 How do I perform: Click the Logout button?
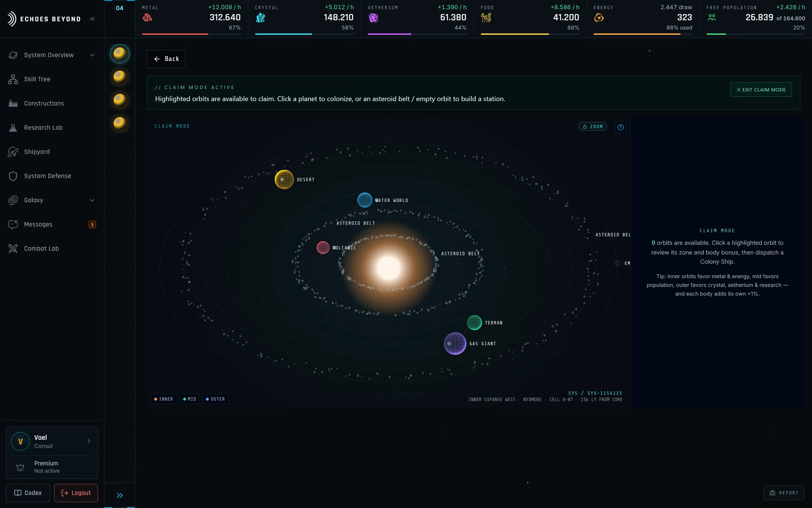76,493
